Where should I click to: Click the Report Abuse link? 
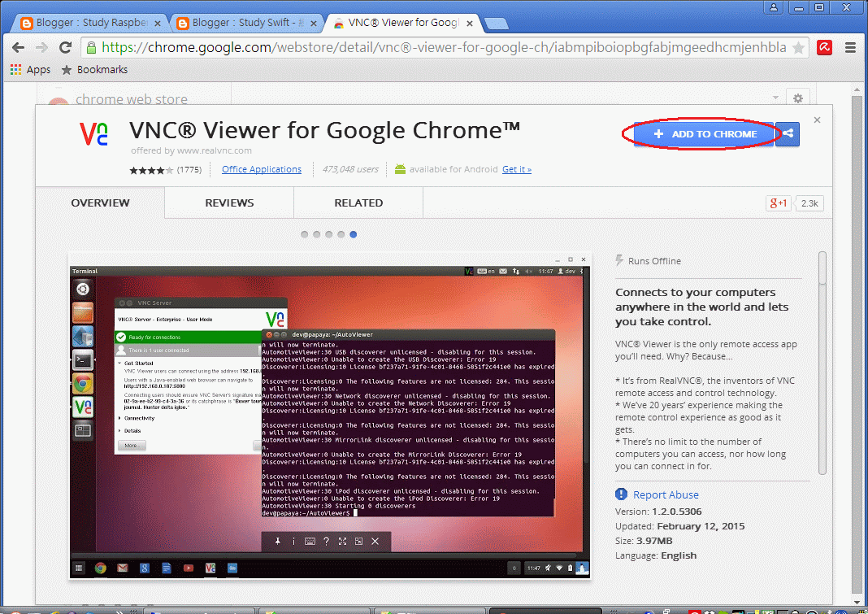click(666, 494)
